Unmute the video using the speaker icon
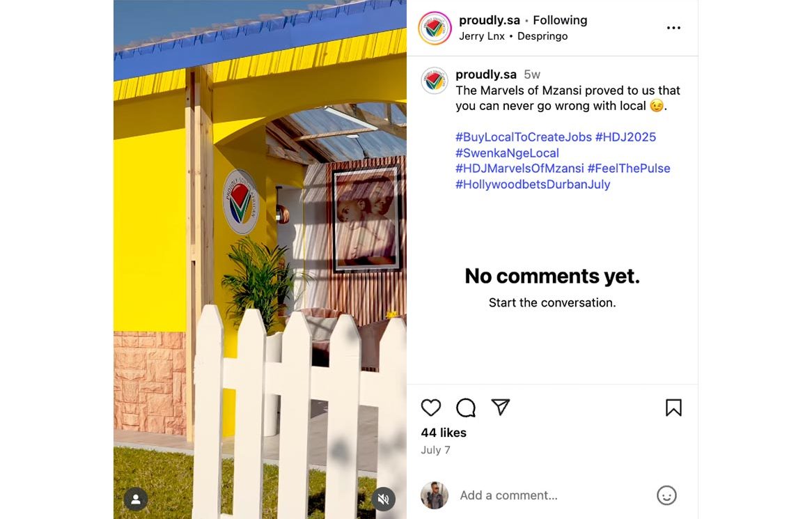The height and width of the screenshot is (519, 812). 383,499
